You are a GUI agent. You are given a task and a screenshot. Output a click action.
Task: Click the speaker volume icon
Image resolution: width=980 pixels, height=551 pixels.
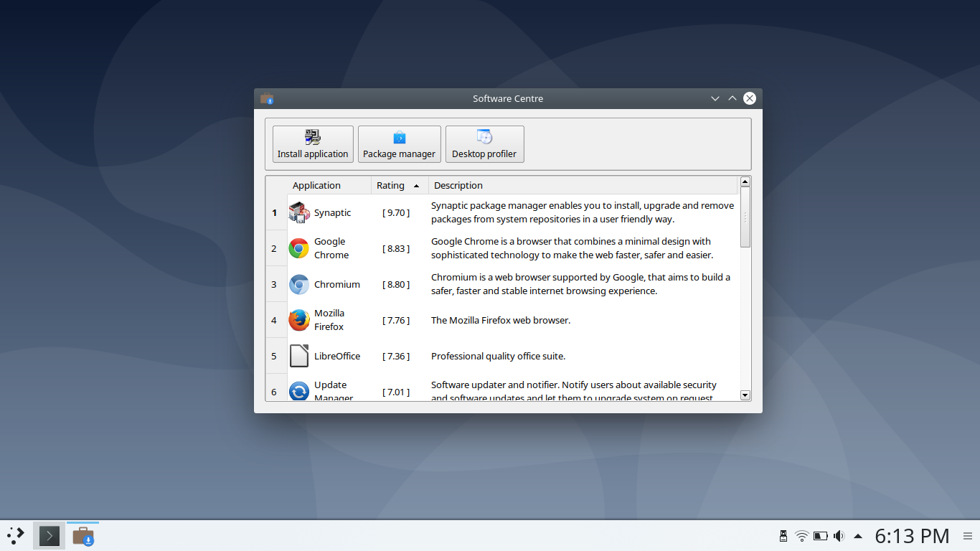click(x=838, y=534)
